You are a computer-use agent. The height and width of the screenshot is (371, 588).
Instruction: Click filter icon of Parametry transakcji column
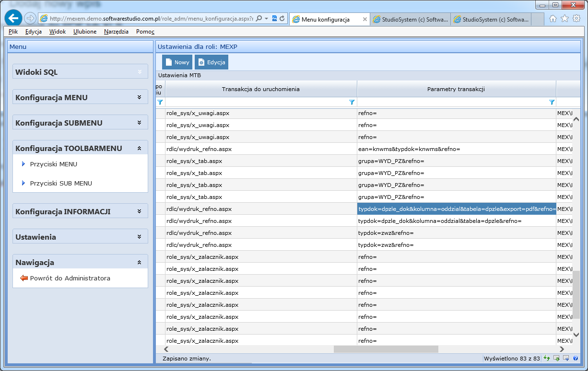[x=552, y=102]
